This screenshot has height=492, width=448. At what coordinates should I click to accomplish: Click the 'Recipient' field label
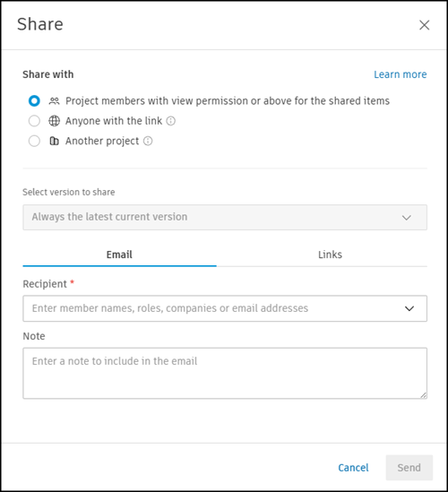pos(45,284)
